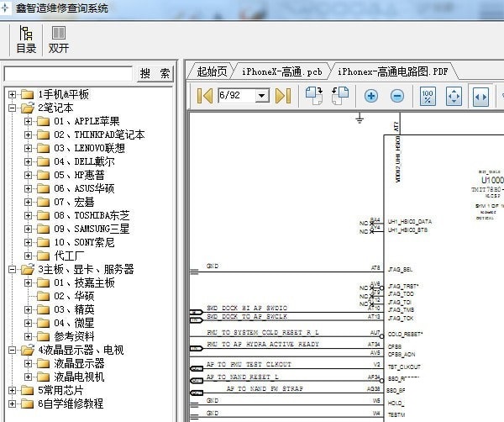
Task: Click the 搜索 search button
Action: (x=155, y=74)
